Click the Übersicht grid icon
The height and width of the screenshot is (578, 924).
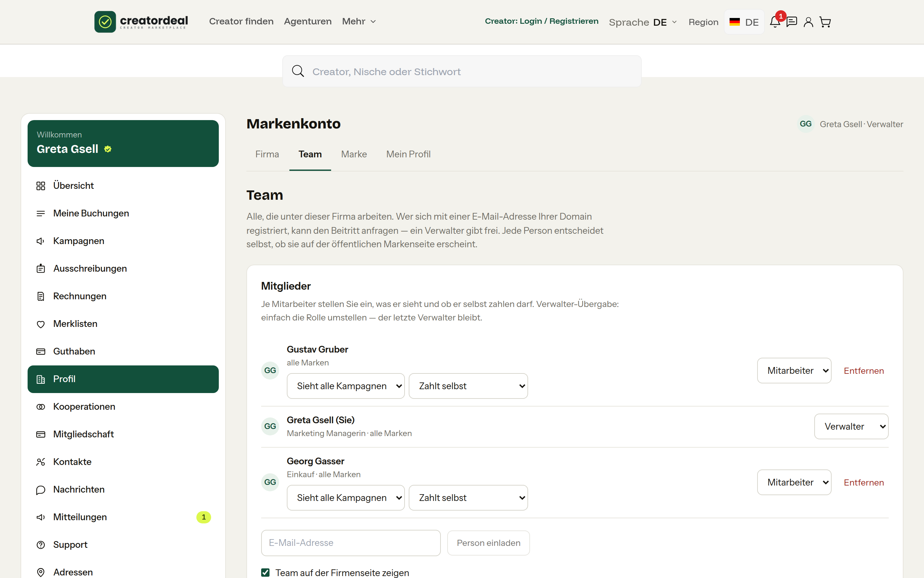coord(41,186)
